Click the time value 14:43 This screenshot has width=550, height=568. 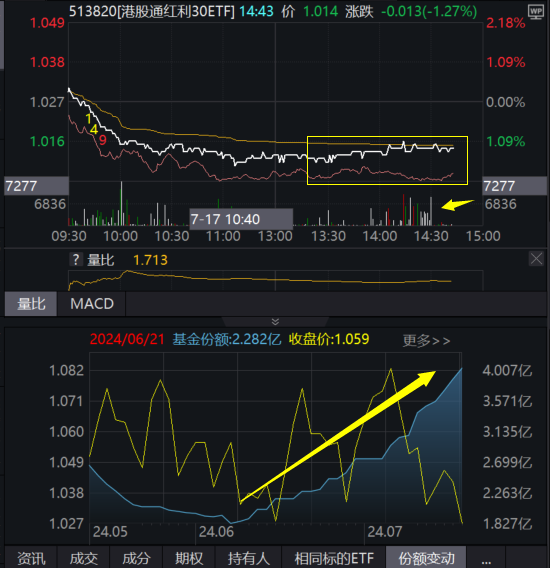click(x=256, y=12)
